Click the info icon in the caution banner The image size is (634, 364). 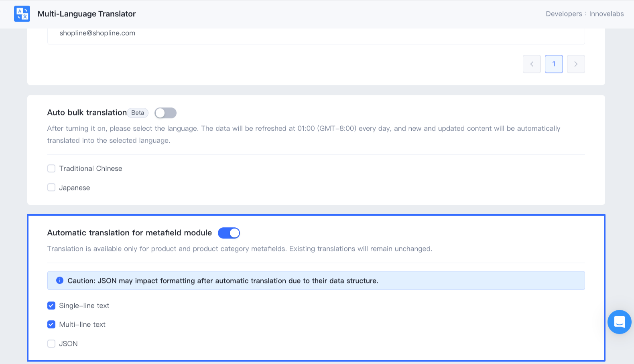point(60,281)
